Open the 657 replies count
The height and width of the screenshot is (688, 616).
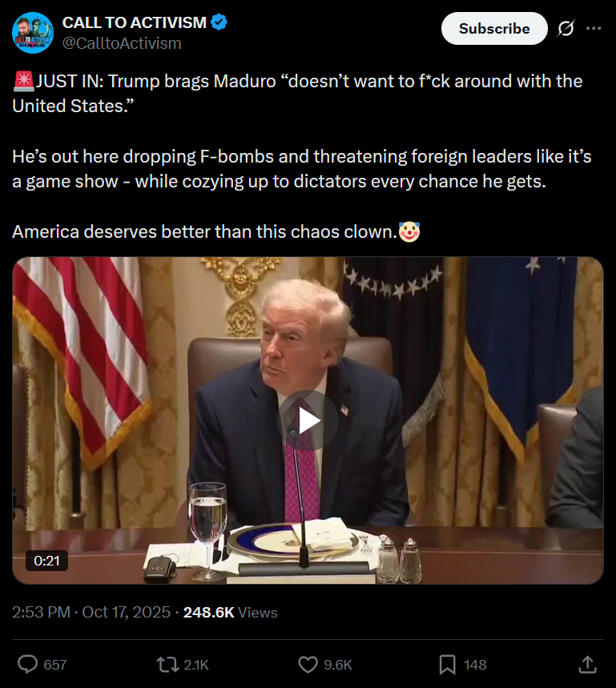55,665
